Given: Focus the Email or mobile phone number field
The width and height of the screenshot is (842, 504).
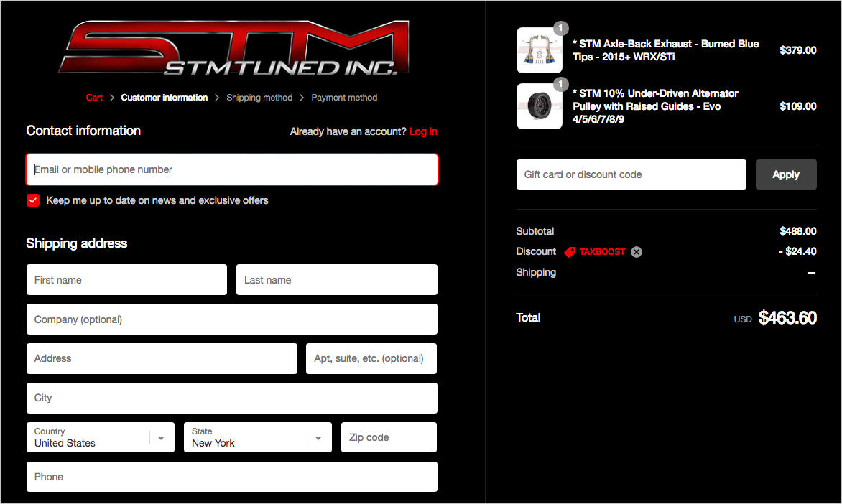Looking at the screenshot, I should (232, 169).
